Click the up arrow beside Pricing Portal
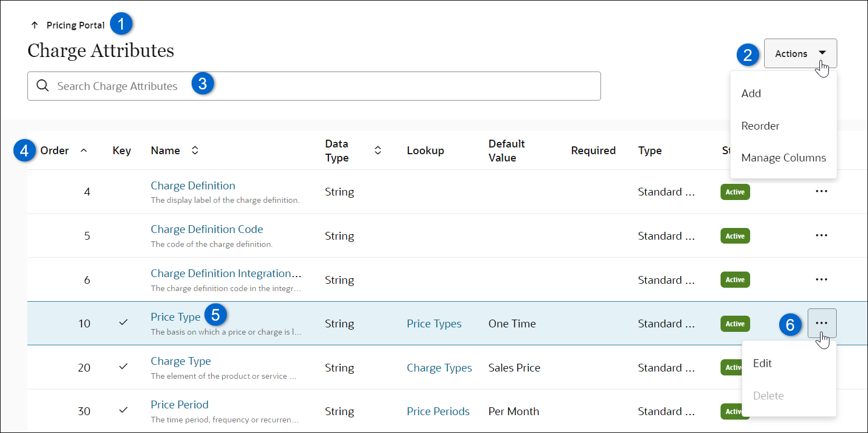This screenshot has width=868, height=433. 35,25
